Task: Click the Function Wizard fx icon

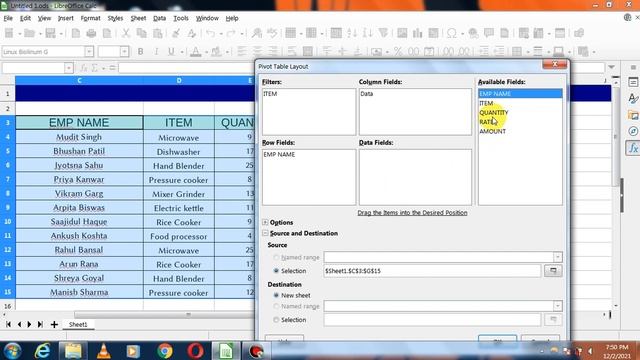Action: [84, 68]
